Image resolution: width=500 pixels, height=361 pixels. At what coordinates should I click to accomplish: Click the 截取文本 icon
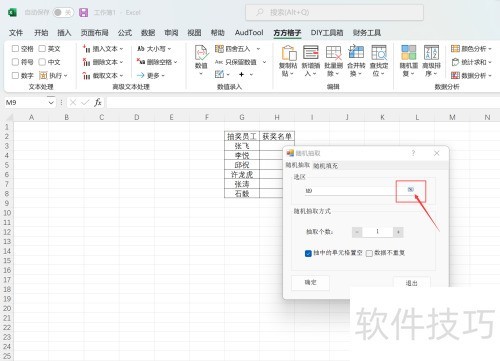coord(86,76)
